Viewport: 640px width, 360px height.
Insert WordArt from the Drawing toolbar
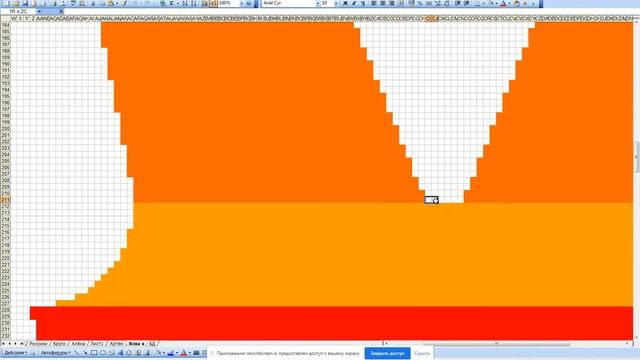click(x=120, y=353)
